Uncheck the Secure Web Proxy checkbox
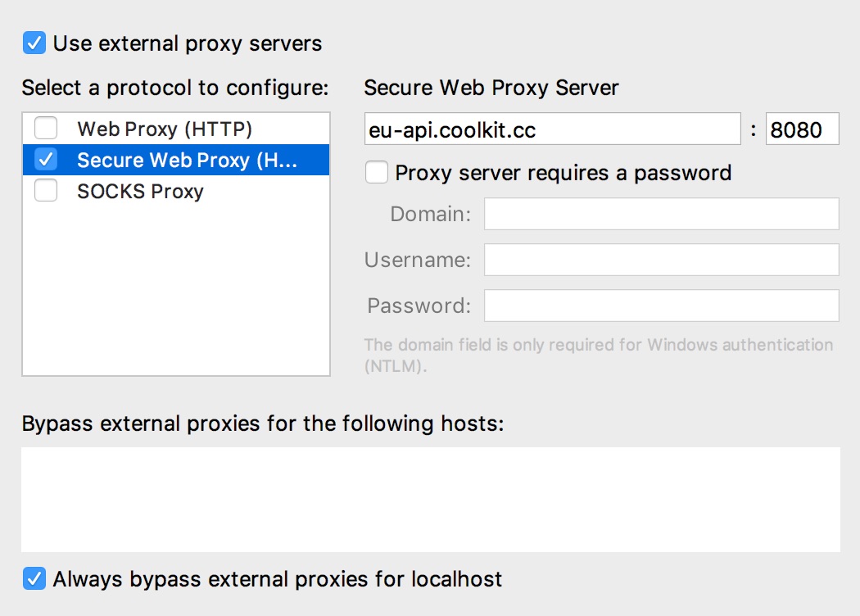 point(46,160)
